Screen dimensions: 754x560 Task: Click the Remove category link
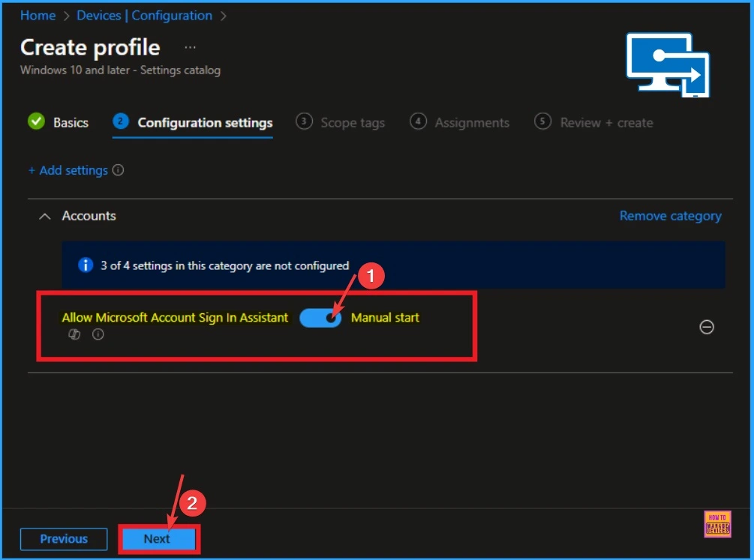click(670, 216)
